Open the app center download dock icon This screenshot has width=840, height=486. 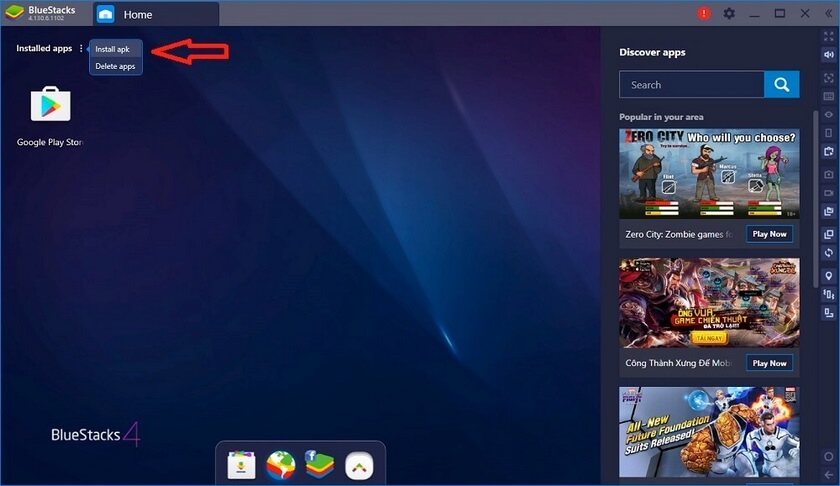click(x=242, y=465)
